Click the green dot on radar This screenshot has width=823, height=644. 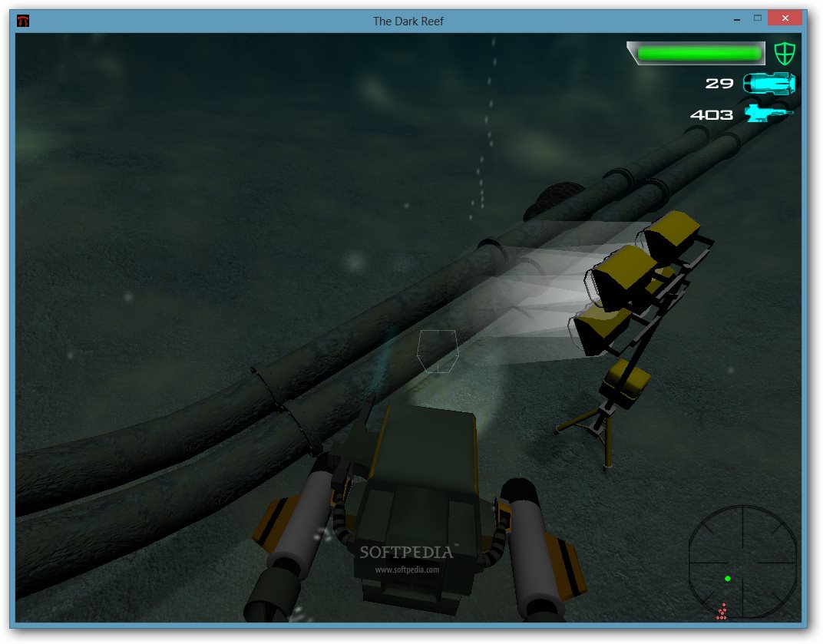click(728, 579)
